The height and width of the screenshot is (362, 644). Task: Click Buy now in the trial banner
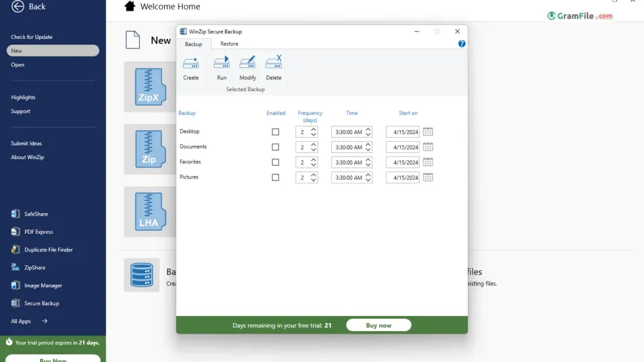(378, 325)
